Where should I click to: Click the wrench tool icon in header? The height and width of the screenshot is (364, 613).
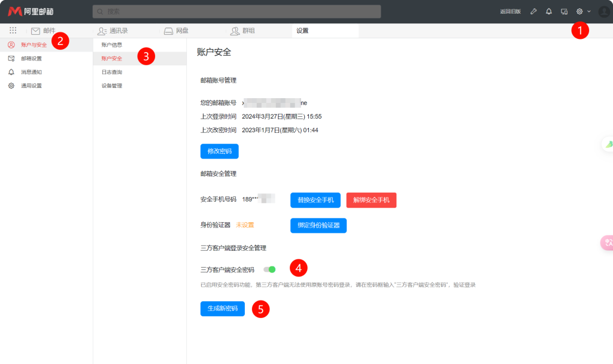click(533, 11)
